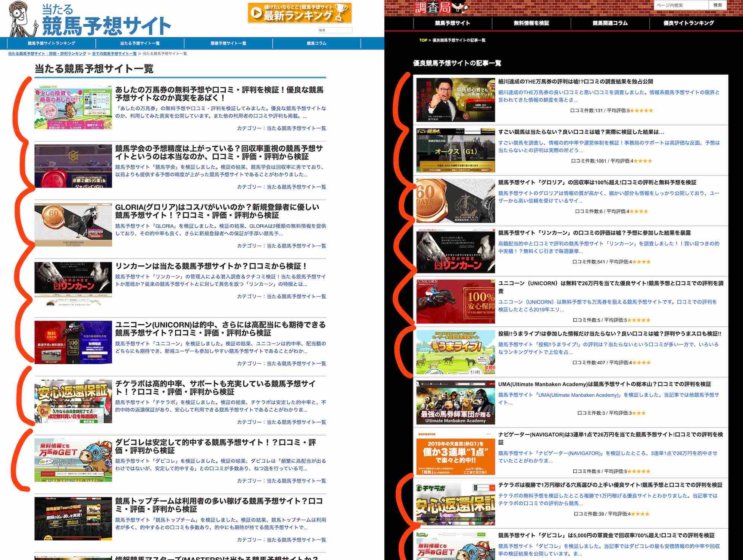The height and width of the screenshot is (560, 743).
Task: Open the 競馬予想サイトランキング menu item
Action: point(51,43)
